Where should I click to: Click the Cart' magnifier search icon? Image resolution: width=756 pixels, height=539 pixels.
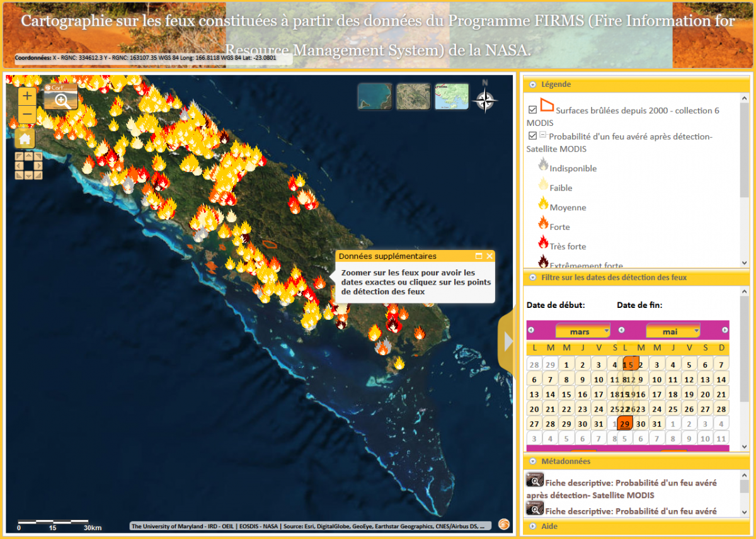pos(61,98)
